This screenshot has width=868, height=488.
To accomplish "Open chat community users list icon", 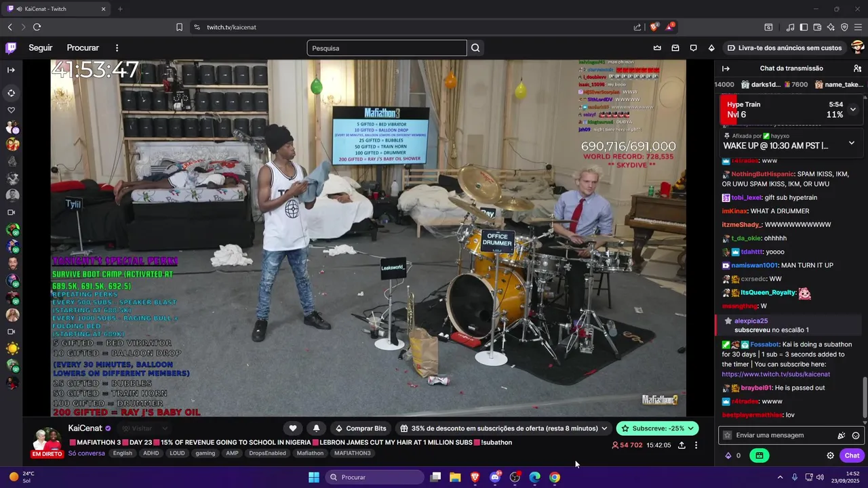I will coord(857,68).
